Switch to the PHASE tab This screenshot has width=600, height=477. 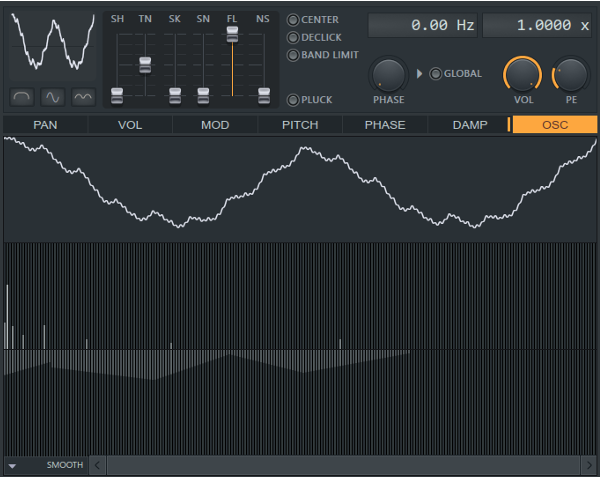pyautogui.click(x=385, y=125)
